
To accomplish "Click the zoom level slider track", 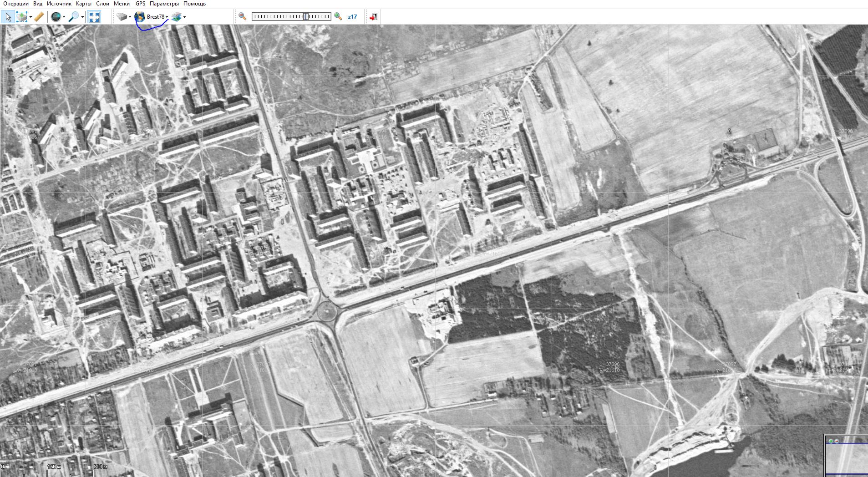I will pyautogui.click(x=291, y=16).
